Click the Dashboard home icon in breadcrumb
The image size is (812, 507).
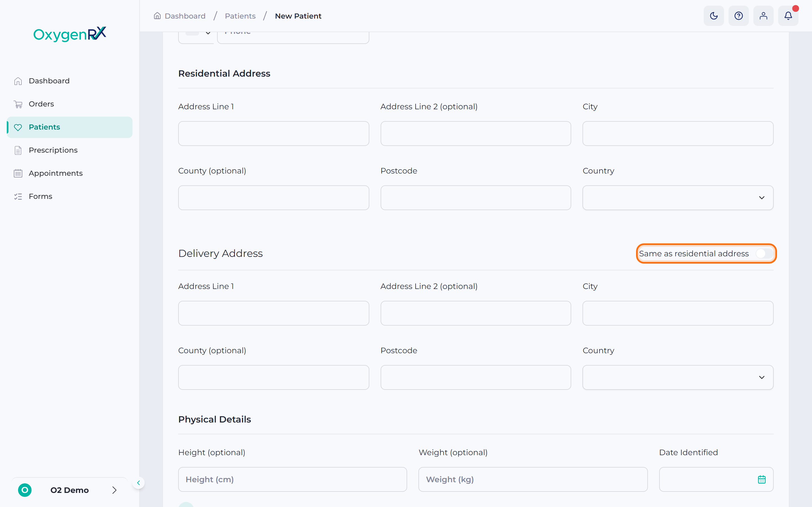click(157, 16)
